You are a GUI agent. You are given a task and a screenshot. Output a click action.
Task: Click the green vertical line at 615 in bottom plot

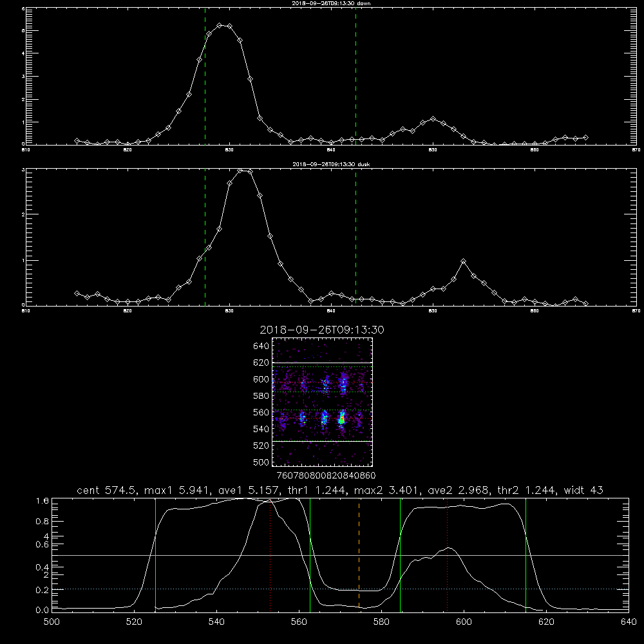pos(526,554)
